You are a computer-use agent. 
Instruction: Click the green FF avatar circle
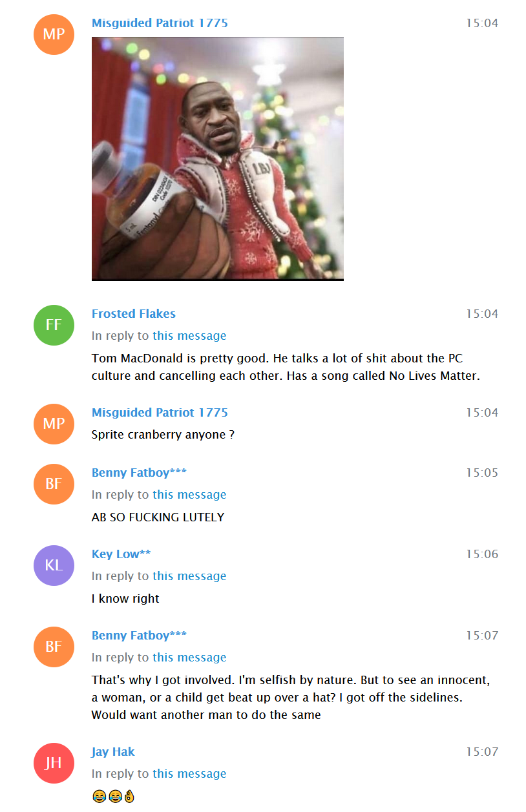click(x=54, y=325)
